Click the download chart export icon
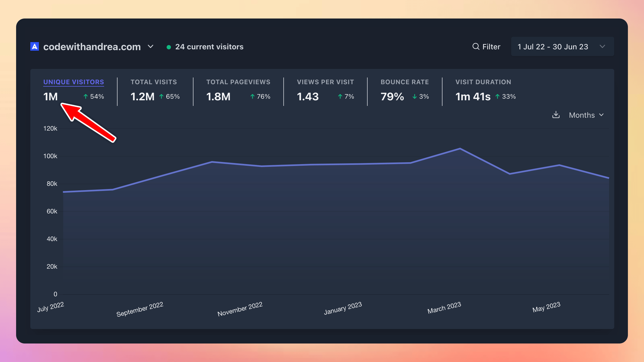This screenshot has height=362, width=644. point(556,115)
